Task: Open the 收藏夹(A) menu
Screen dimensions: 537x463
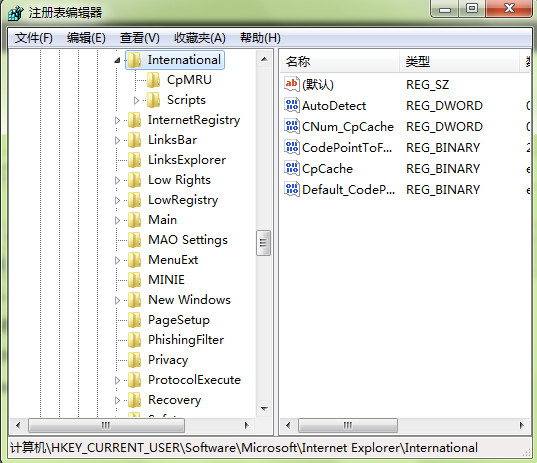Action: coord(200,38)
